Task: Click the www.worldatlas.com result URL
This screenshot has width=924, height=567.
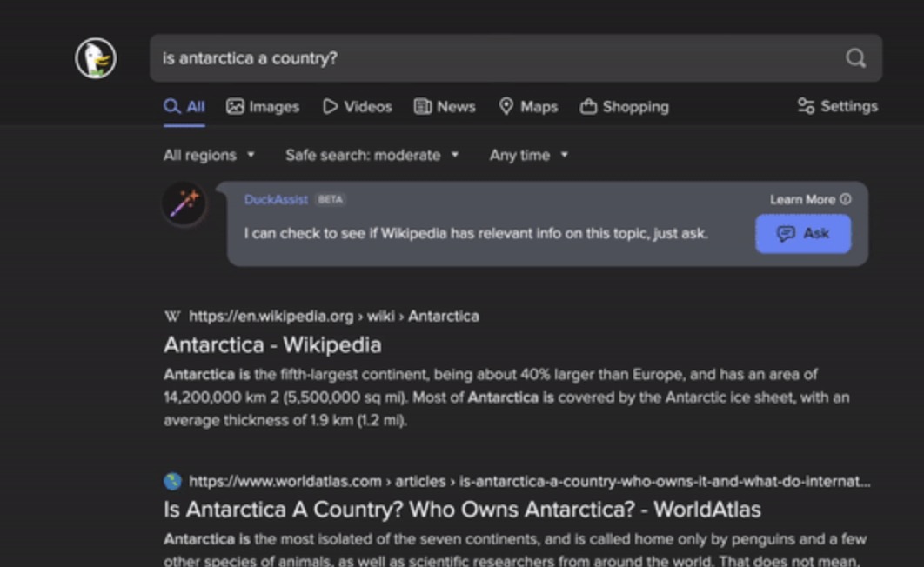Action: point(529,481)
